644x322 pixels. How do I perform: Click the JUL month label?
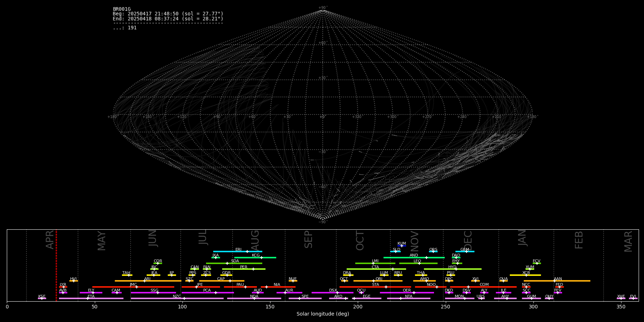pyautogui.click(x=203, y=237)
